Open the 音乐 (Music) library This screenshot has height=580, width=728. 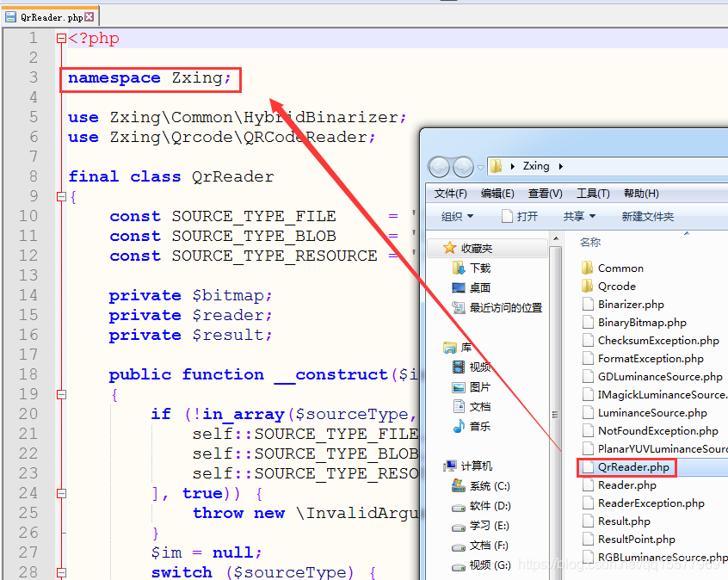pyautogui.click(x=479, y=426)
